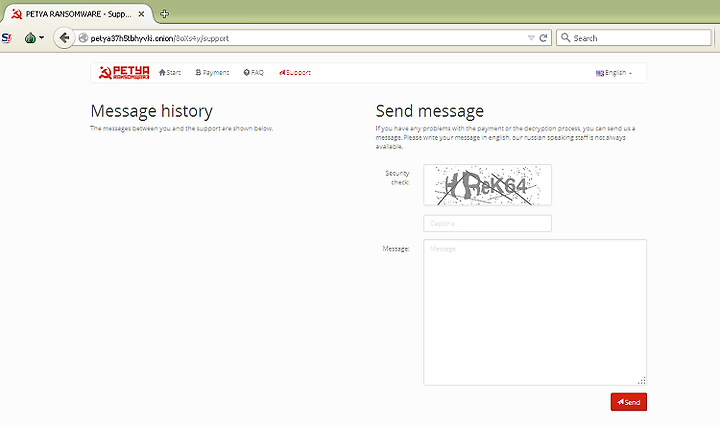Click the 'Security check:' label

pos(397,178)
